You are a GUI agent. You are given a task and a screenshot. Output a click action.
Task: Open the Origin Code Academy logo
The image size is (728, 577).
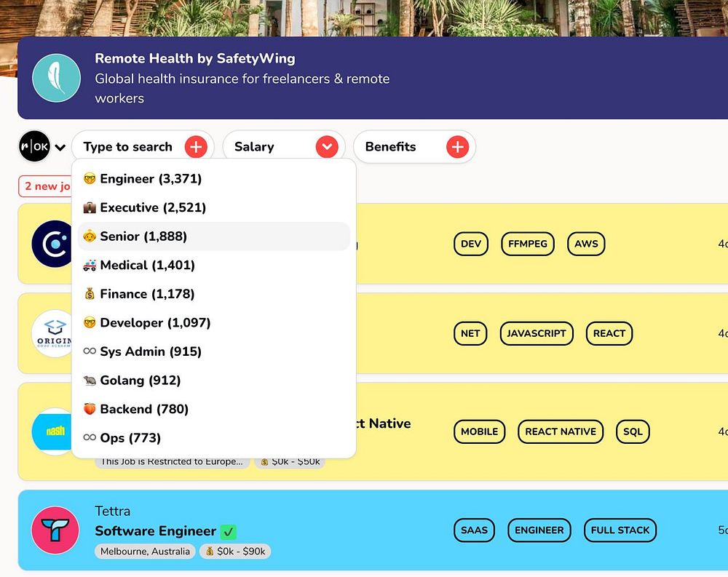click(x=52, y=333)
